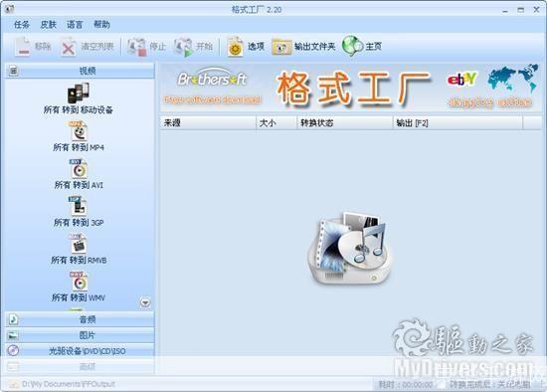Open the 输出文件夹 output folder
The height and width of the screenshot is (392, 547).
(x=303, y=47)
